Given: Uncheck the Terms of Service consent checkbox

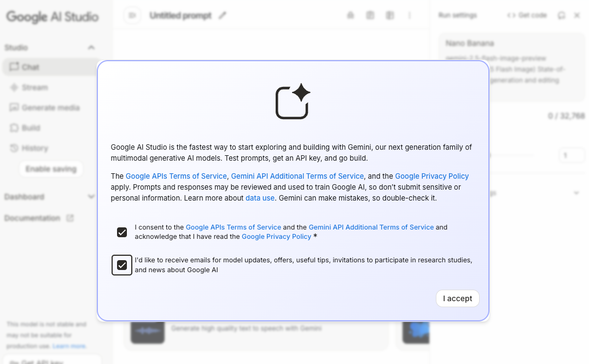Looking at the screenshot, I should (122, 232).
